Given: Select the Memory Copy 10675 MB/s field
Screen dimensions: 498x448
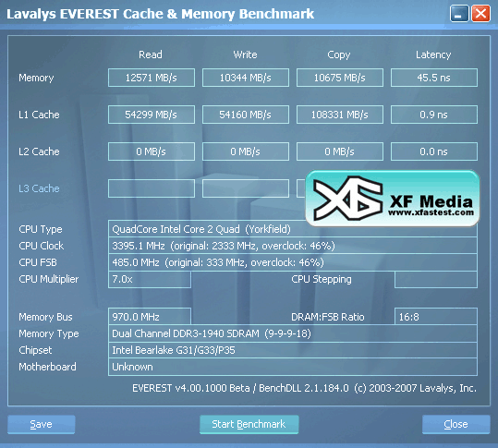Looking at the screenshot, I should (340, 78).
